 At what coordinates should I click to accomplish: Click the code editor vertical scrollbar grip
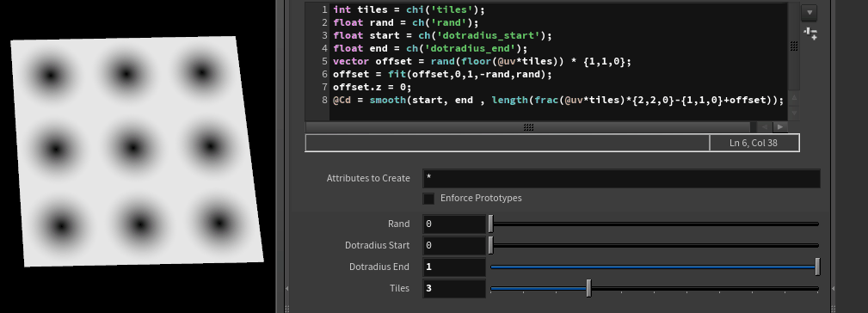[x=794, y=46]
